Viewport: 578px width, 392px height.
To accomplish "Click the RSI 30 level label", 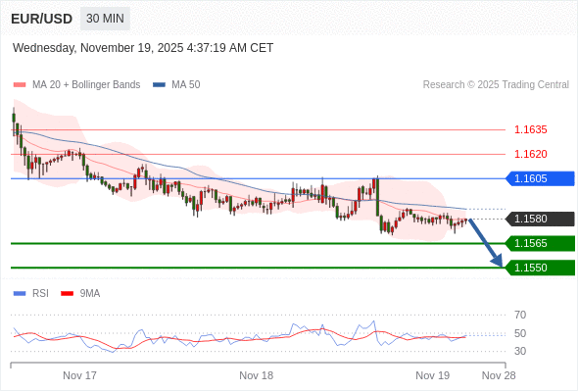I will 520,351.
